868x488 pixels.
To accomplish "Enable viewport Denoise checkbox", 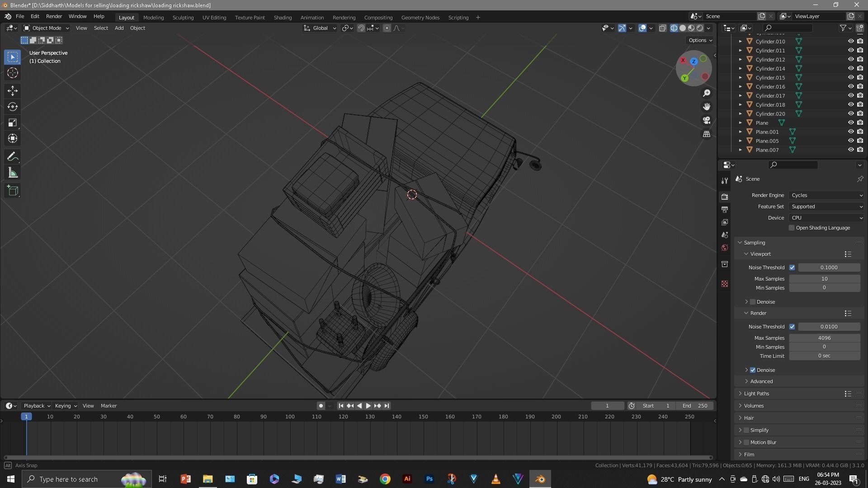I will [x=753, y=302].
